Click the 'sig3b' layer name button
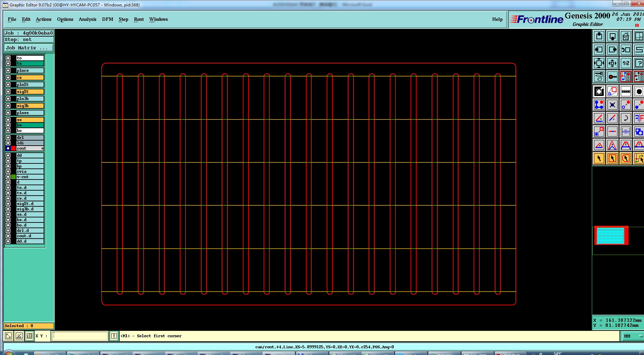Viewport: 644px width, 355px height. [x=30, y=106]
